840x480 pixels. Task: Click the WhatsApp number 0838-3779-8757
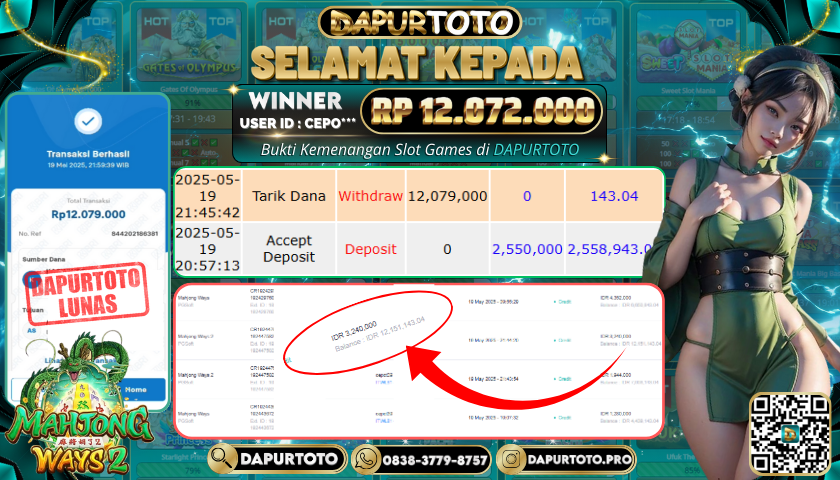[x=434, y=460]
